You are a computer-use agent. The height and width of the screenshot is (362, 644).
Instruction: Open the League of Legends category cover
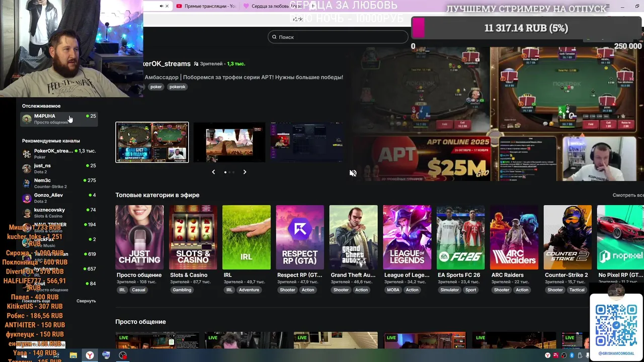[407, 237]
